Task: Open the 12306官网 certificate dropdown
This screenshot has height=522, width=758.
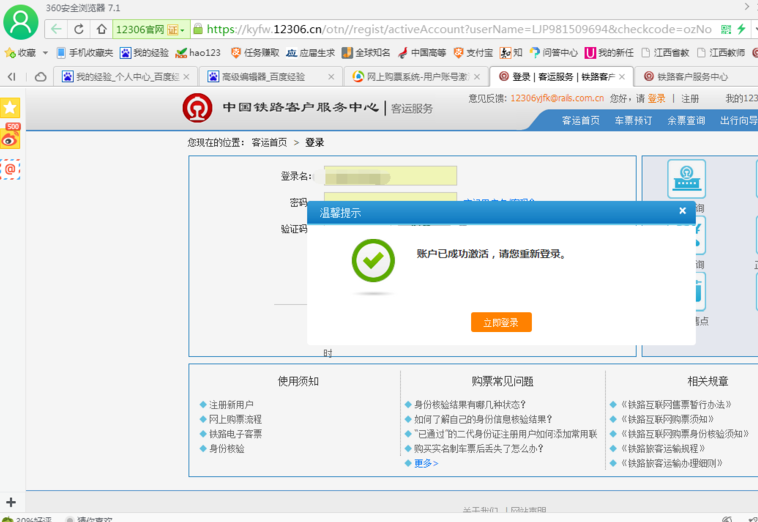Action: tap(151, 29)
